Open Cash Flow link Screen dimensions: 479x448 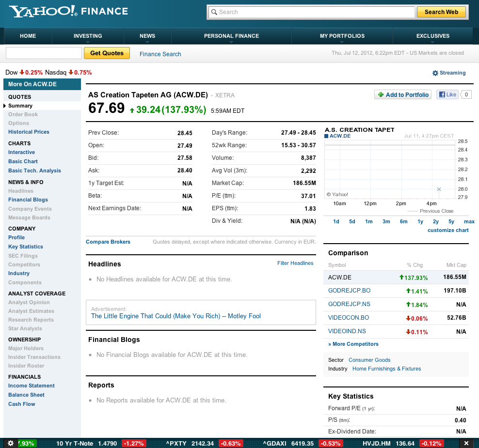(x=22, y=404)
